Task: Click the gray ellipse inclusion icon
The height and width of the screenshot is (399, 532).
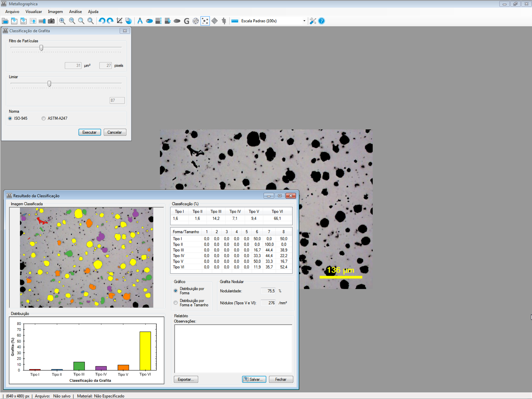Action: (177, 21)
